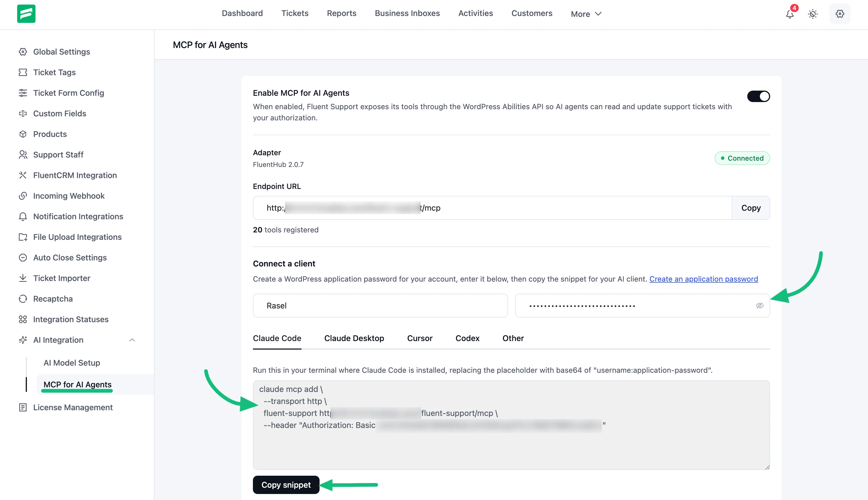Open Support Staff settings
Viewport: 868px width, 500px height.
point(58,155)
